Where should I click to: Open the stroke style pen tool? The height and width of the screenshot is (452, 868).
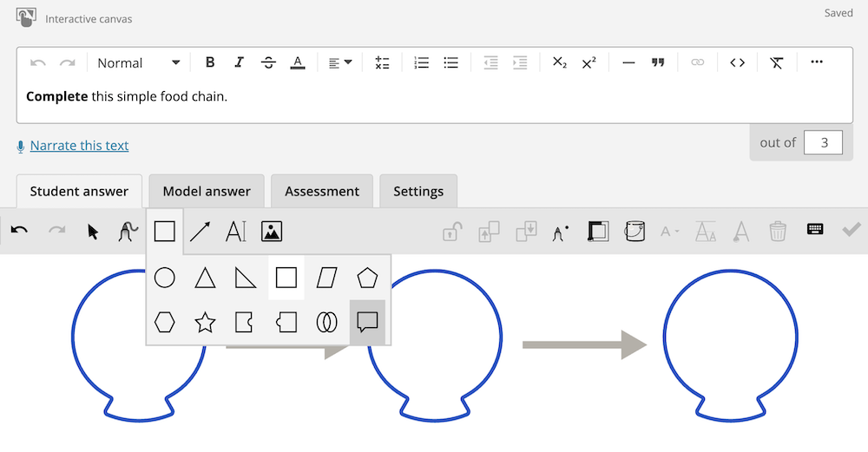(x=560, y=233)
